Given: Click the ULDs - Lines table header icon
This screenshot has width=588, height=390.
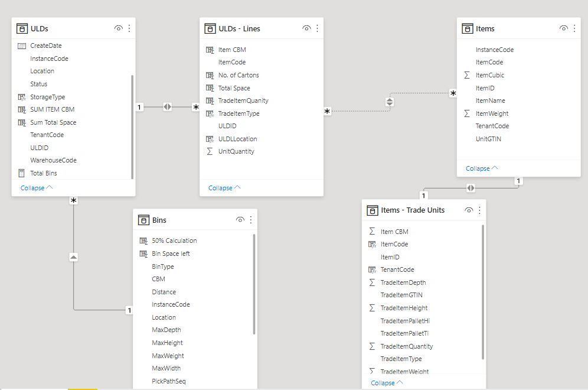Looking at the screenshot, I should pyautogui.click(x=210, y=28).
